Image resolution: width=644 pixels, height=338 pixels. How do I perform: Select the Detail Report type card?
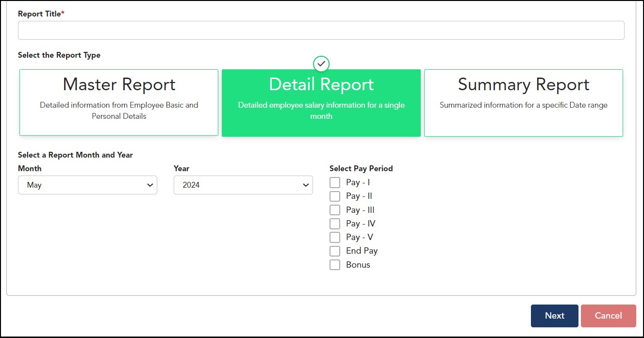click(x=321, y=102)
